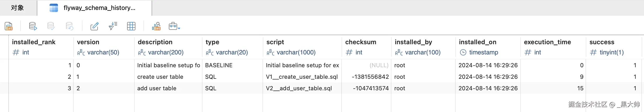644x112 pixels.
Task: Open the filter and sort tool
Action: (113, 26)
